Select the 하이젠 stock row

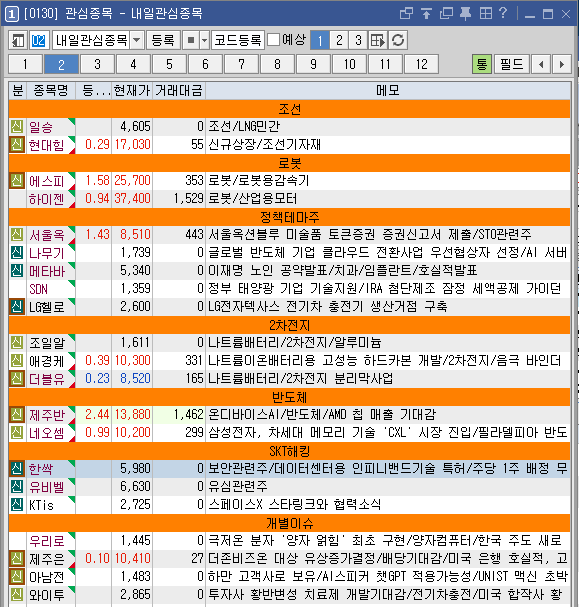point(289,199)
